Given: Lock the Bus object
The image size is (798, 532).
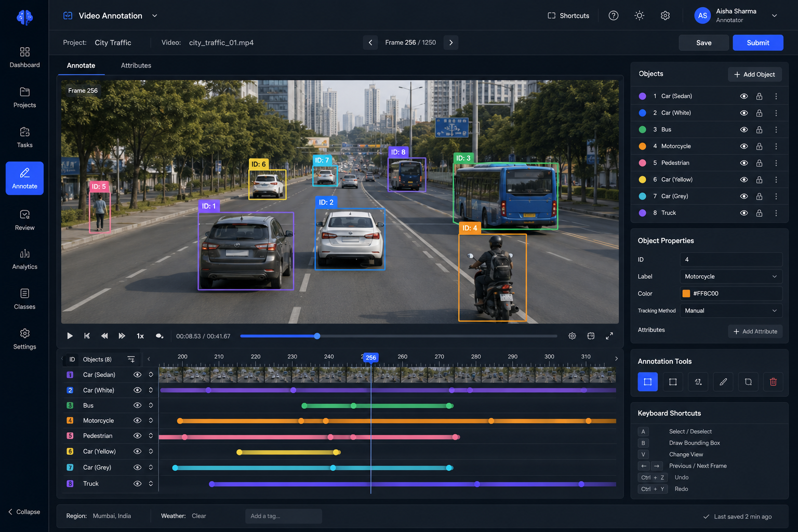Looking at the screenshot, I should click(759, 129).
